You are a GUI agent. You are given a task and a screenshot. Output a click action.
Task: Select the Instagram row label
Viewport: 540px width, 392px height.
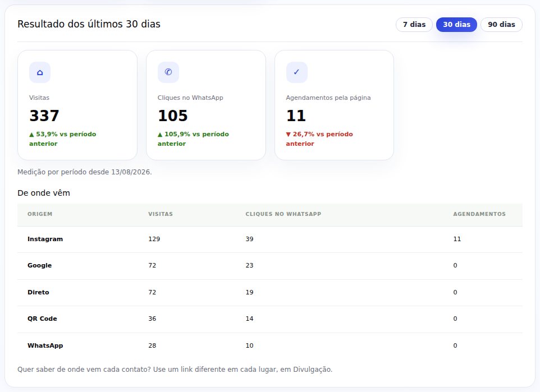45,239
